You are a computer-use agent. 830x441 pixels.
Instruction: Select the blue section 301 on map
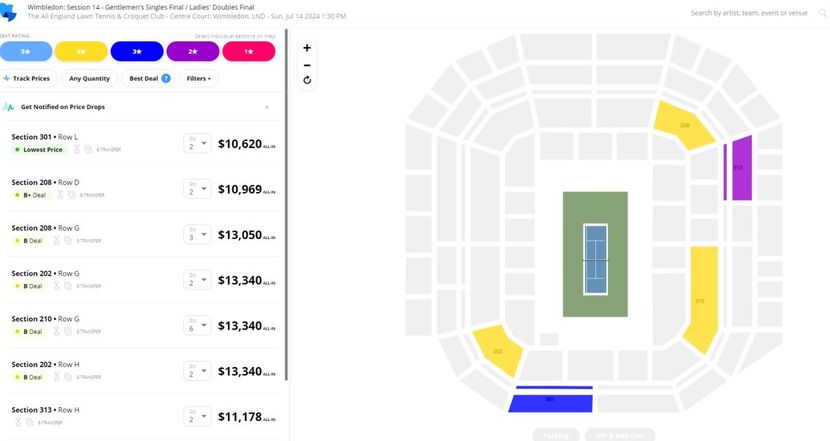(x=551, y=403)
